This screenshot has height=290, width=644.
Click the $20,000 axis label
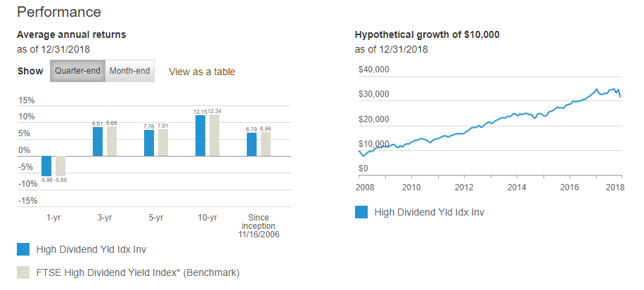click(x=374, y=119)
